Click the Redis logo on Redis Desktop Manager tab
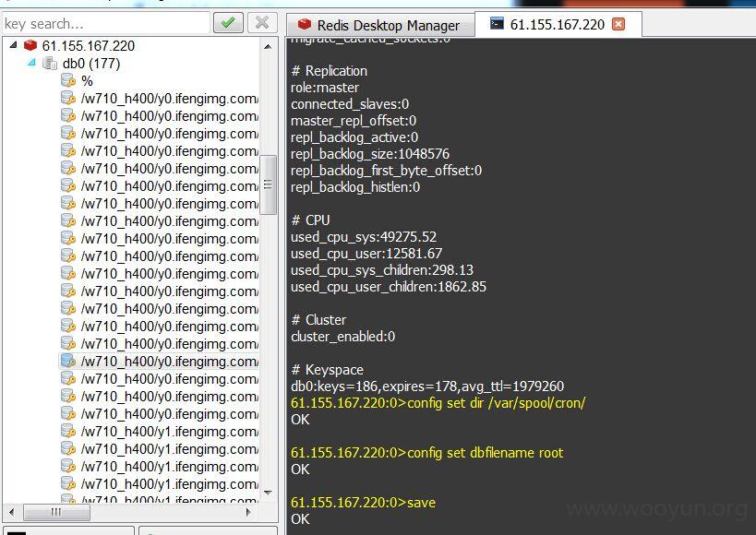The height and width of the screenshot is (535, 756). pos(305,24)
